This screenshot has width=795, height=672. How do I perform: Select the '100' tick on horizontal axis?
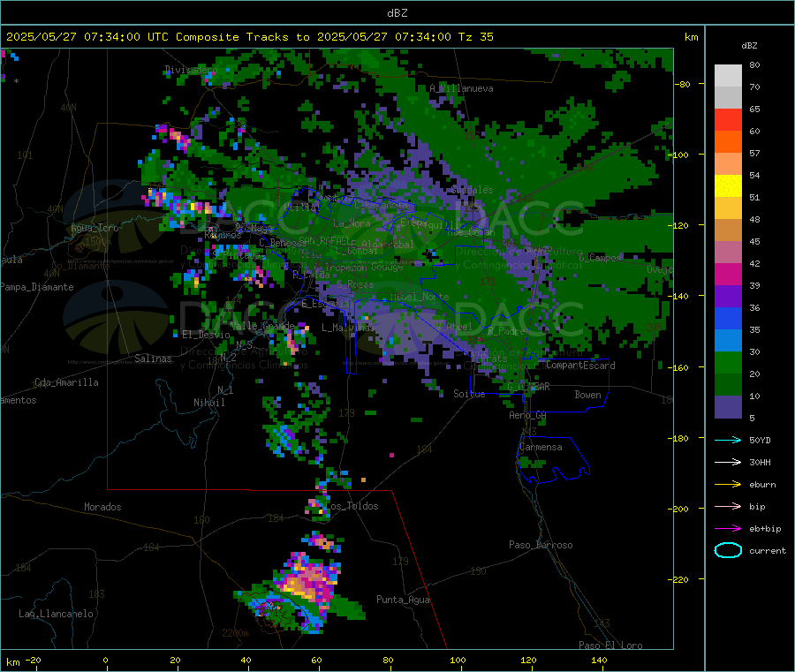[x=458, y=661]
